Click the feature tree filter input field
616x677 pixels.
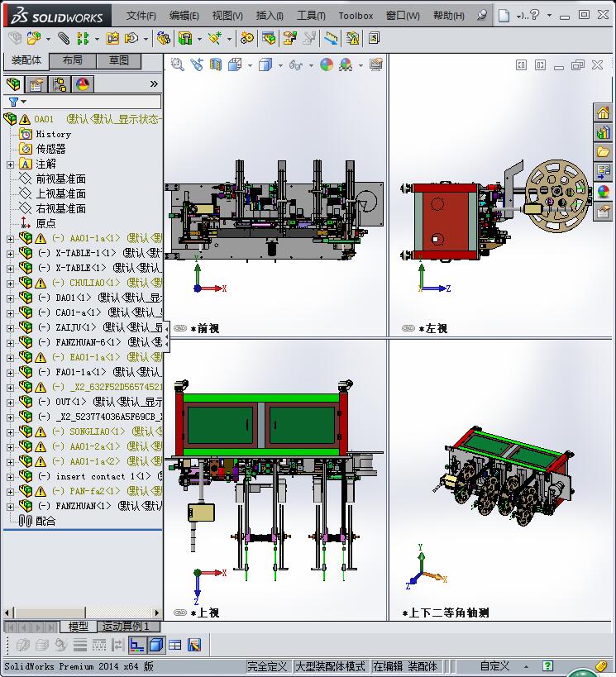tap(83, 102)
